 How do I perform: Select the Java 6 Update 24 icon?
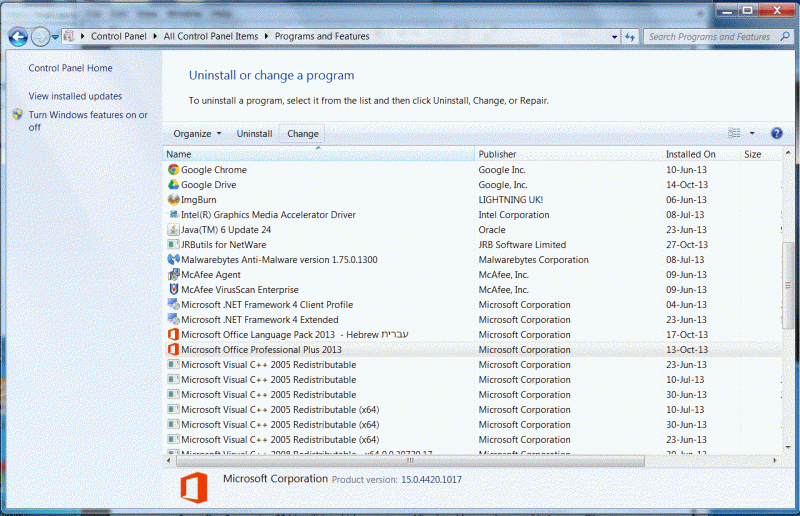tap(173, 230)
